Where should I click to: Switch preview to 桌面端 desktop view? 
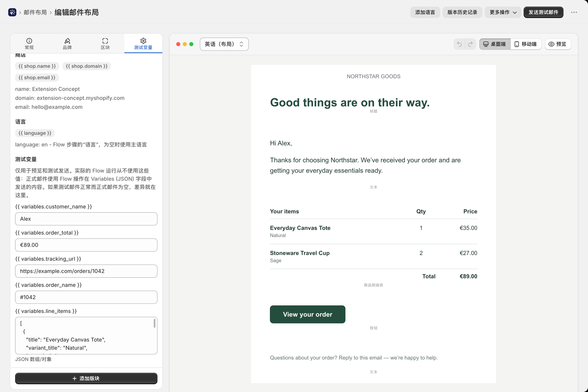pyautogui.click(x=495, y=44)
